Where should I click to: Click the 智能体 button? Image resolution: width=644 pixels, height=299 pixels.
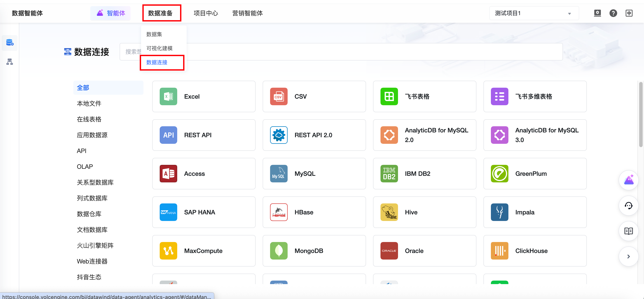click(111, 13)
